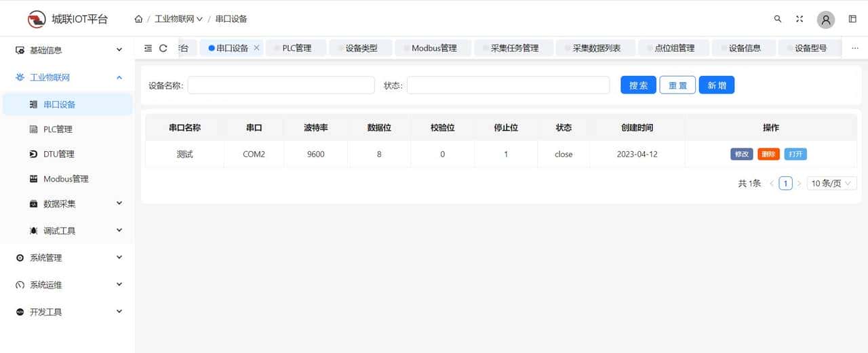
Task: Switch to the 设备信息 tab
Action: pyautogui.click(x=745, y=48)
